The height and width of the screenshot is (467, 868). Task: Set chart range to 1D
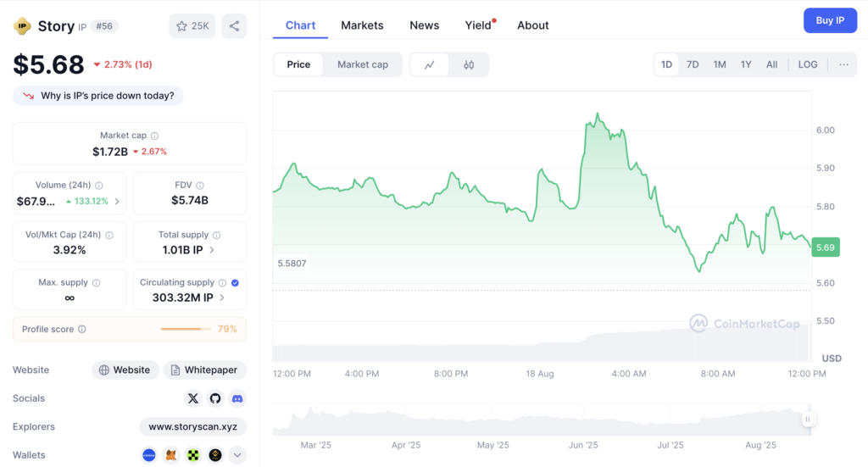[x=666, y=64]
